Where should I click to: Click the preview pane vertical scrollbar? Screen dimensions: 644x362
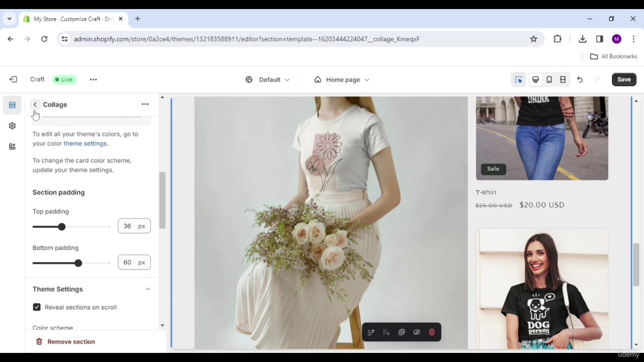(x=636, y=264)
